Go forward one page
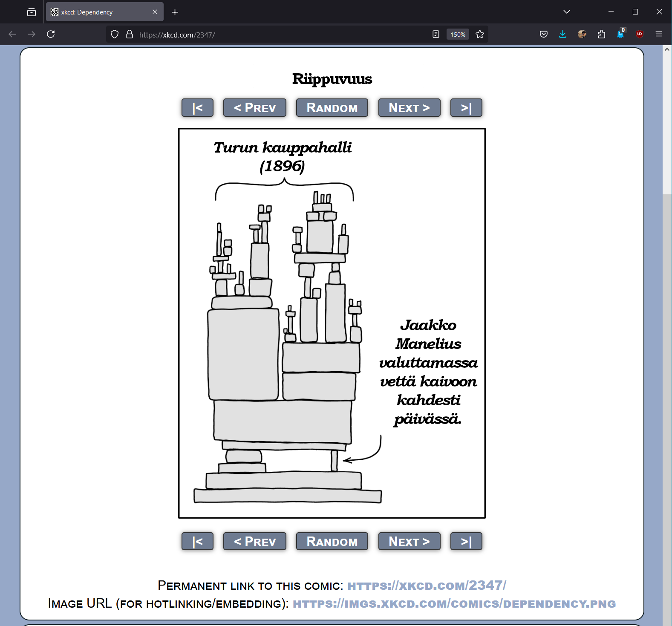672x626 pixels. pyautogui.click(x=32, y=34)
